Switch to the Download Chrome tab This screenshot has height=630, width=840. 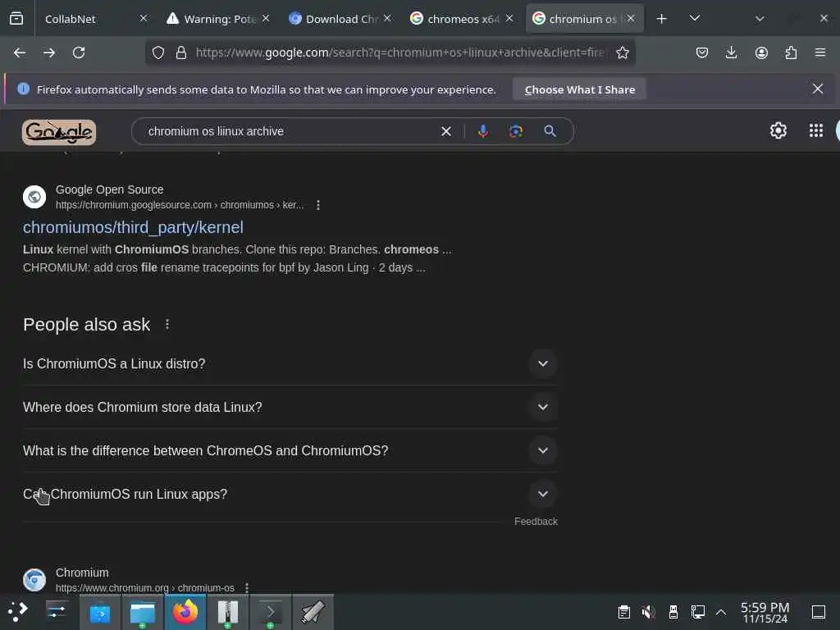tap(340, 19)
